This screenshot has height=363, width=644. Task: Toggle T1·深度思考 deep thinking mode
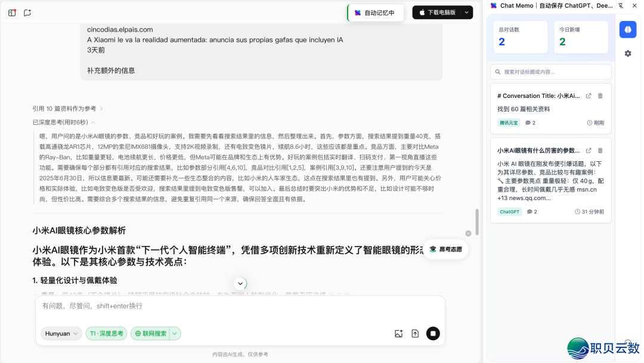click(106, 333)
